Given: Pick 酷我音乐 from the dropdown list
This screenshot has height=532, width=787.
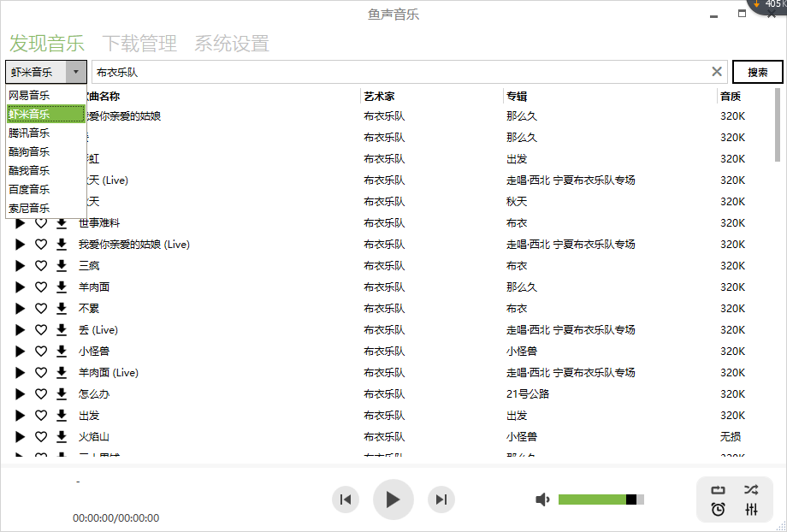Looking at the screenshot, I should tap(45, 171).
